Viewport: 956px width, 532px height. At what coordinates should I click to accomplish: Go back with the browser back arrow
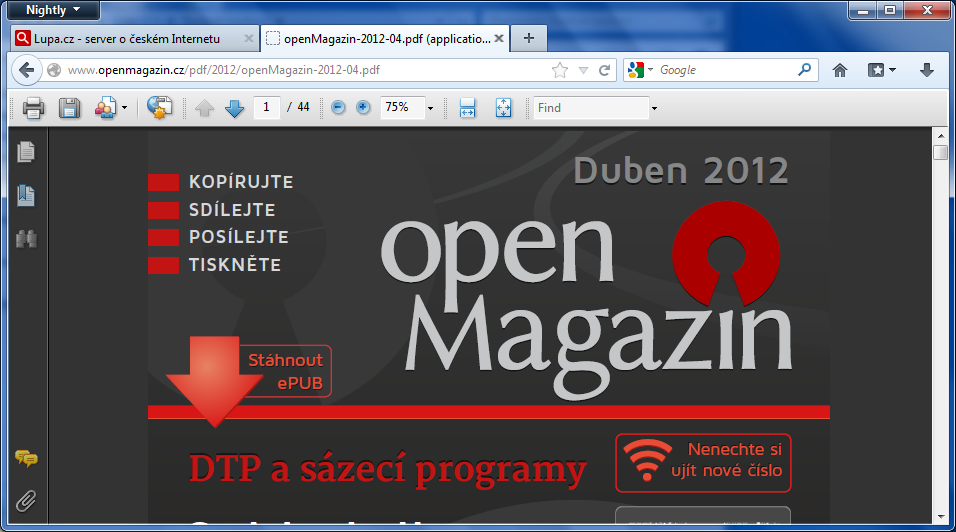pyautogui.click(x=26, y=70)
